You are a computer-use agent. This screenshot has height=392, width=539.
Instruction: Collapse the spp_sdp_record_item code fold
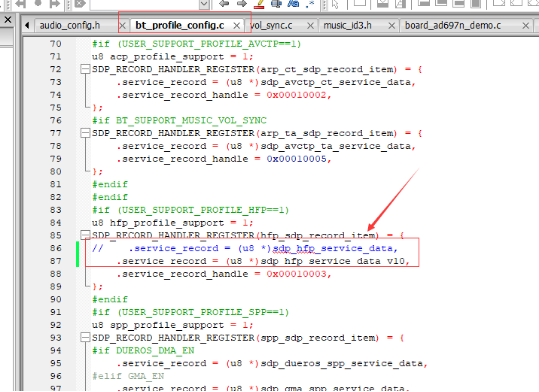pyautogui.click(x=85, y=337)
